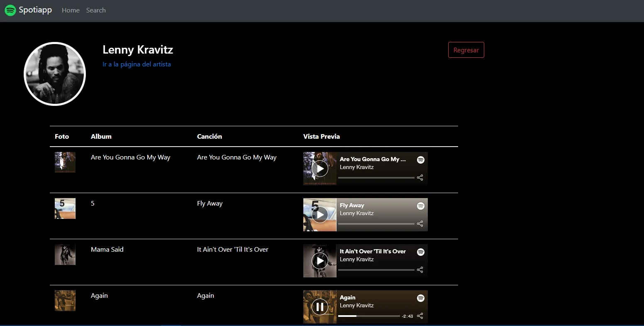Open the Home navigation item
644x326 pixels.
click(x=71, y=10)
